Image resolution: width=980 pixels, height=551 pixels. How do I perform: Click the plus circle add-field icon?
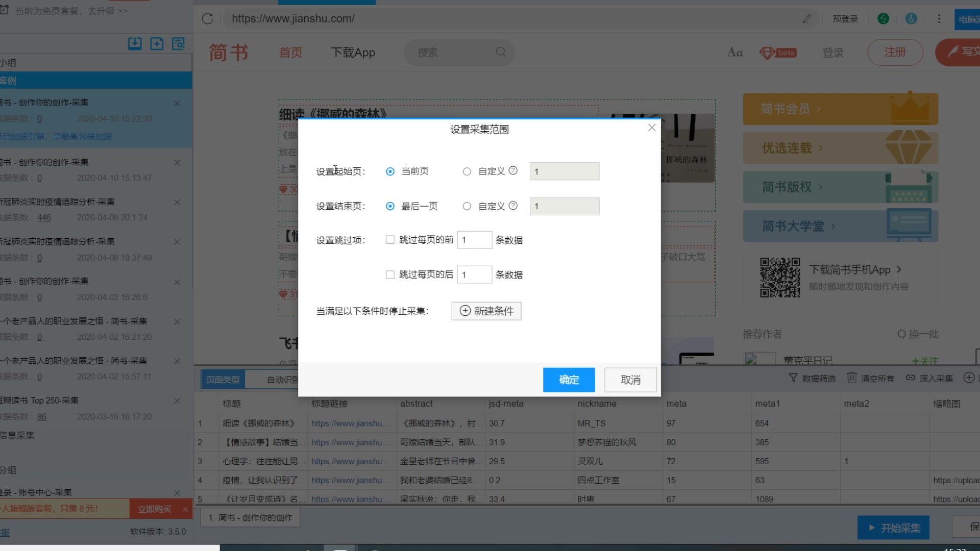(968, 378)
